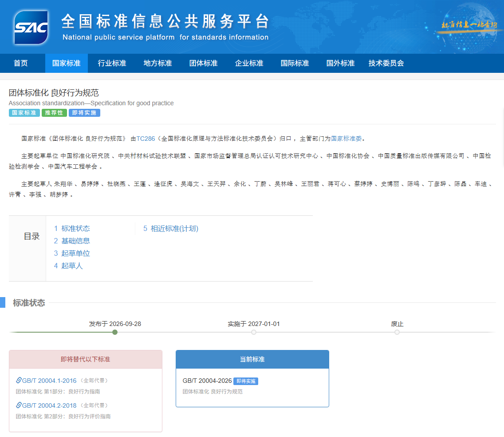Viewport: 504px width, 437px height.
Task: Open the GB/T 20004.2-2018 standard link
Action: click(x=49, y=405)
